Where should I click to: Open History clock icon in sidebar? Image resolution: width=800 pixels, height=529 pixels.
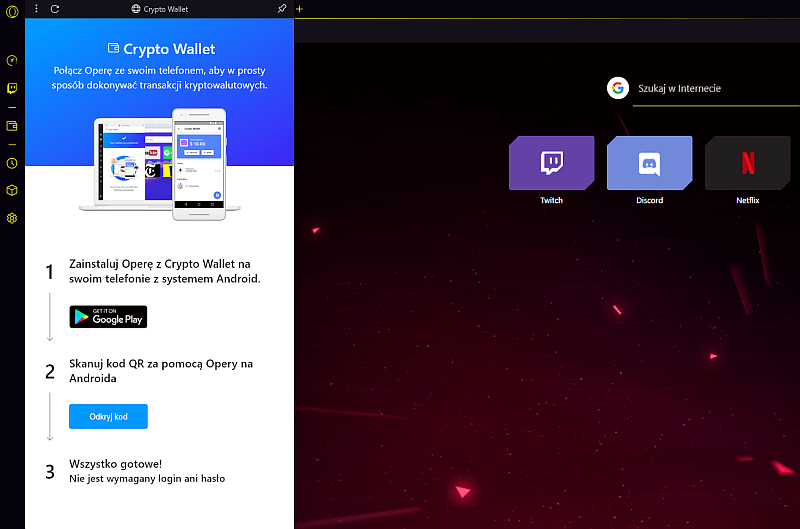[x=12, y=163]
